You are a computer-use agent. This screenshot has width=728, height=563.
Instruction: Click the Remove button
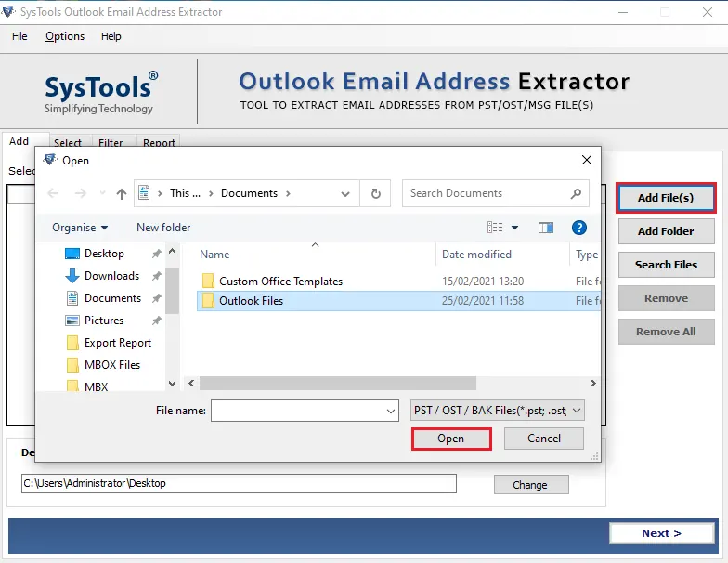tap(666, 298)
